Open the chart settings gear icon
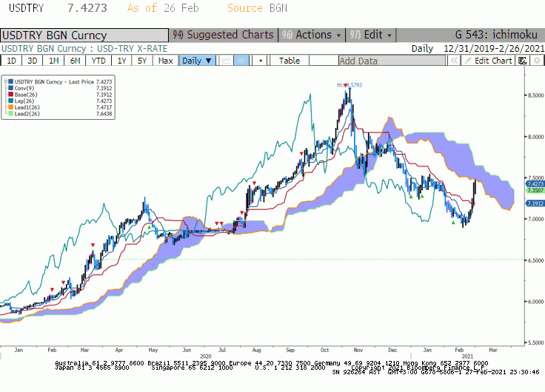 click(537, 61)
